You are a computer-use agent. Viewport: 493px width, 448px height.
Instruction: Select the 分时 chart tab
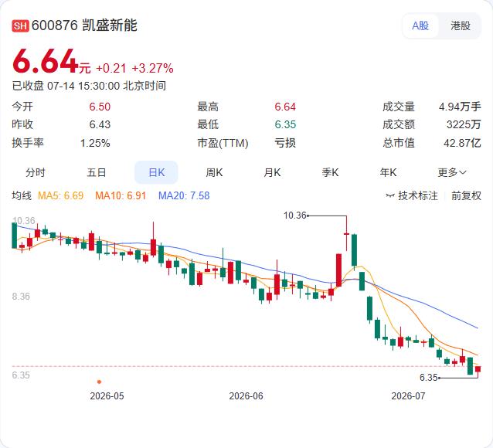click(x=36, y=172)
